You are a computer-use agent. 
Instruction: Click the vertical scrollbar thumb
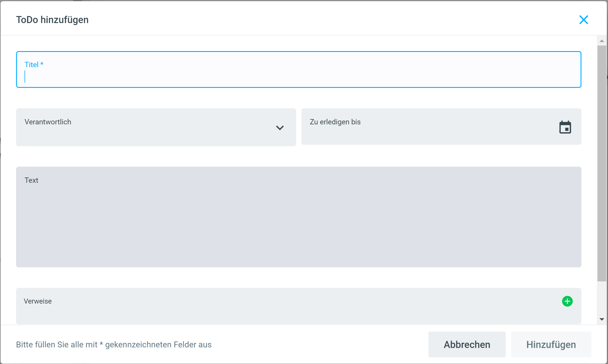pyautogui.click(x=602, y=163)
